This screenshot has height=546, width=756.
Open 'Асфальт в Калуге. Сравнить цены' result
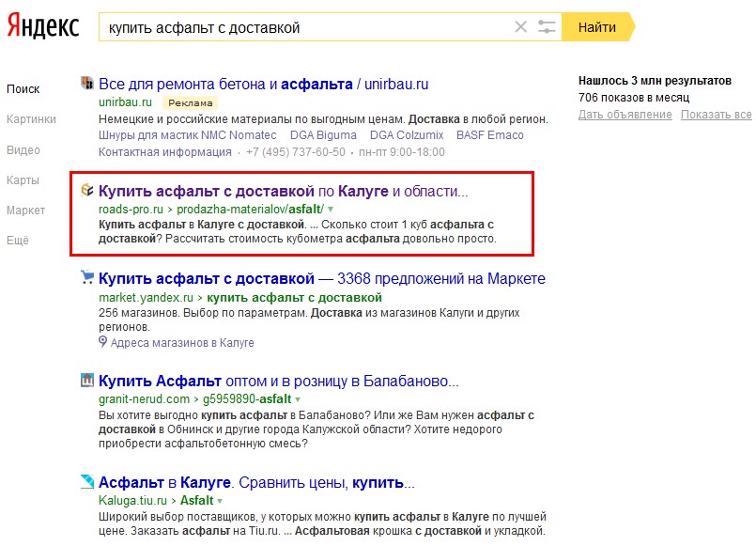tap(256, 482)
